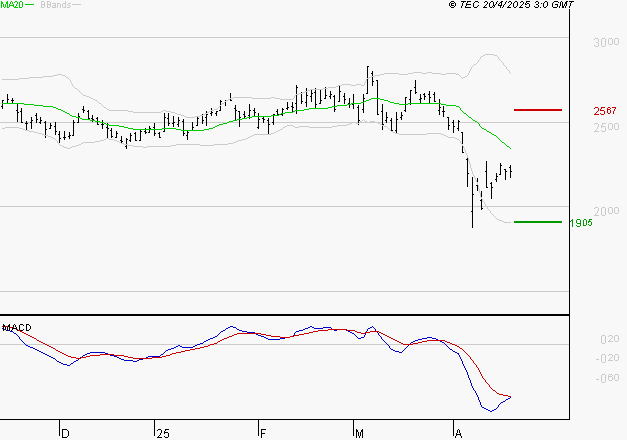This screenshot has height=440, width=627.
Task: Click the 2000 price axis label
Action: (x=606, y=211)
